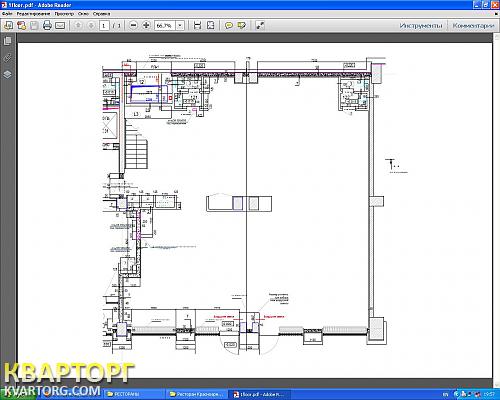
Task: Show attachments paperclip panel in sidebar
Action: [x=8, y=57]
